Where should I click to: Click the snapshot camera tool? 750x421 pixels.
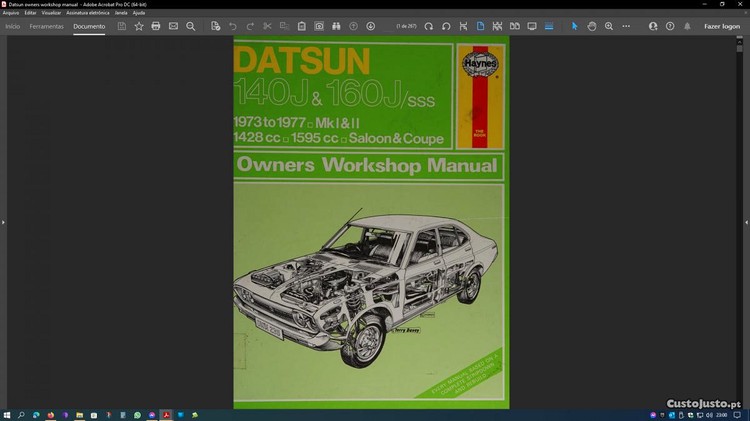click(319, 26)
